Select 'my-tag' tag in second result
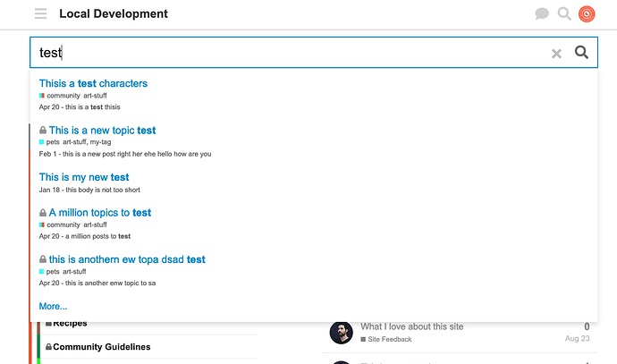The width and height of the screenshot is (617, 364). pyautogui.click(x=100, y=142)
